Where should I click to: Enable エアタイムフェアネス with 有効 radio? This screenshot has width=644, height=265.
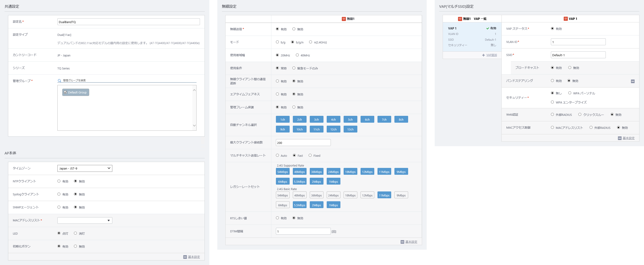click(277, 94)
